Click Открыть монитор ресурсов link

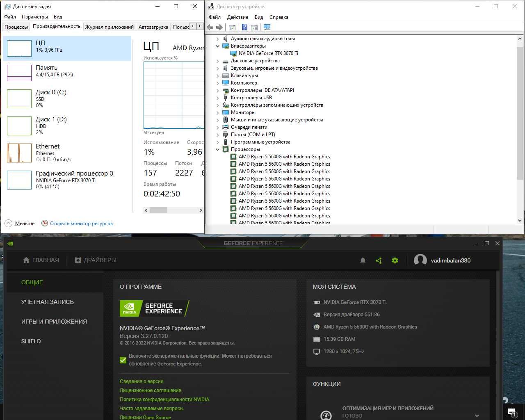[x=81, y=224]
